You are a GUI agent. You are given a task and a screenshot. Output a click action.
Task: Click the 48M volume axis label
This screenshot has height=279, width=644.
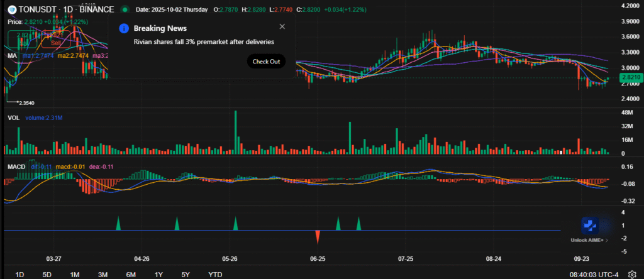pyautogui.click(x=627, y=112)
